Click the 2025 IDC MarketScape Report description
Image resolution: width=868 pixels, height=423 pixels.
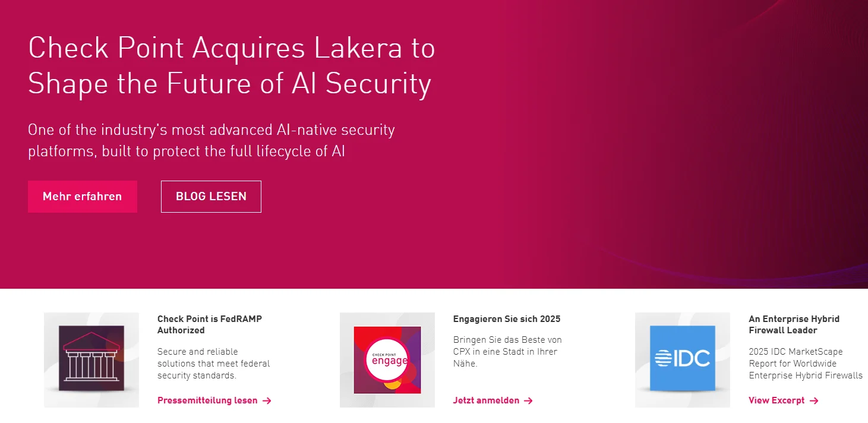805,364
